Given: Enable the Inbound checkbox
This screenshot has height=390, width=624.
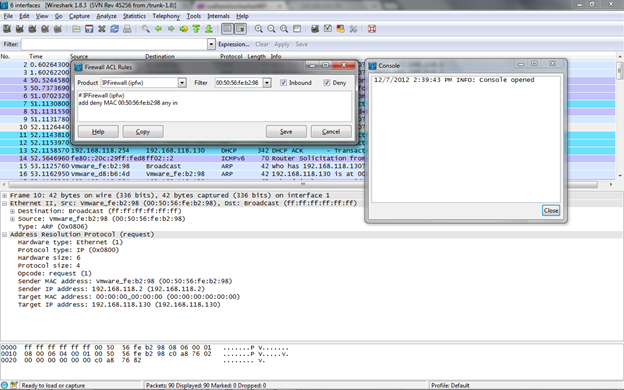Looking at the screenshot, I should coord(283,83).
